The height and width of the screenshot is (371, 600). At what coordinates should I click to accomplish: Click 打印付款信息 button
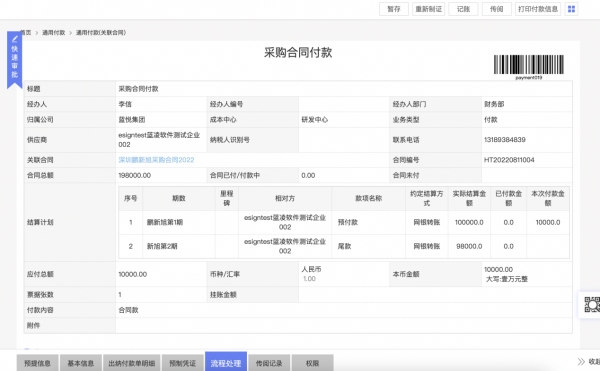coord(538,9)
